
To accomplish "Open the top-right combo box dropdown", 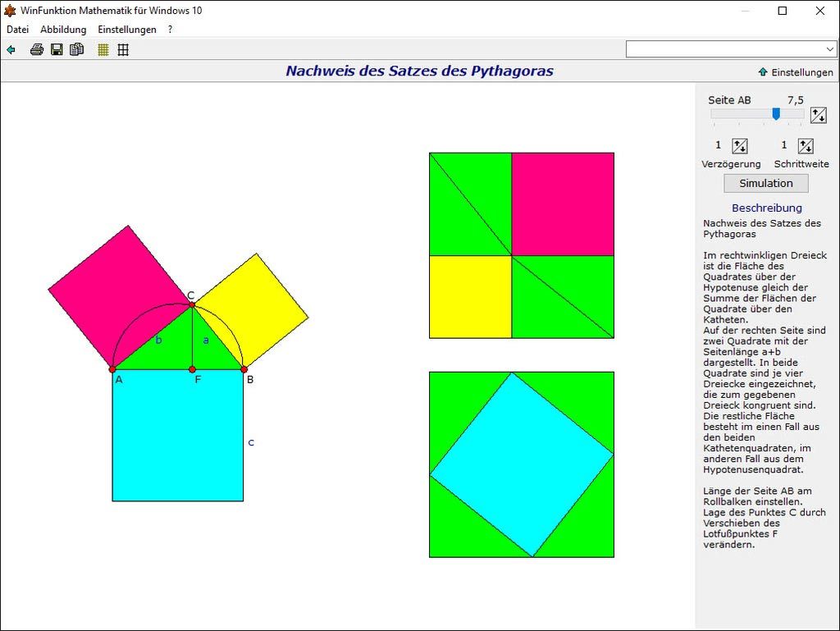I will pyautogui.click(x=829, y=50).
